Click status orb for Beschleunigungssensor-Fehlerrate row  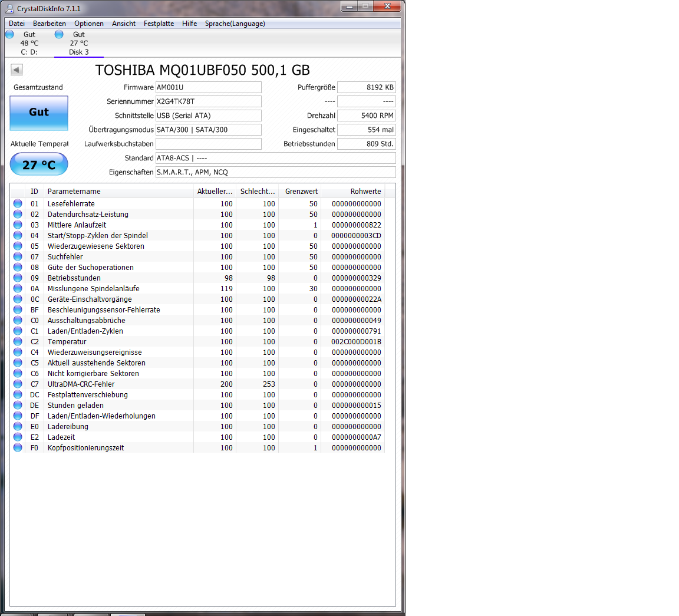(x=18, y=309)
